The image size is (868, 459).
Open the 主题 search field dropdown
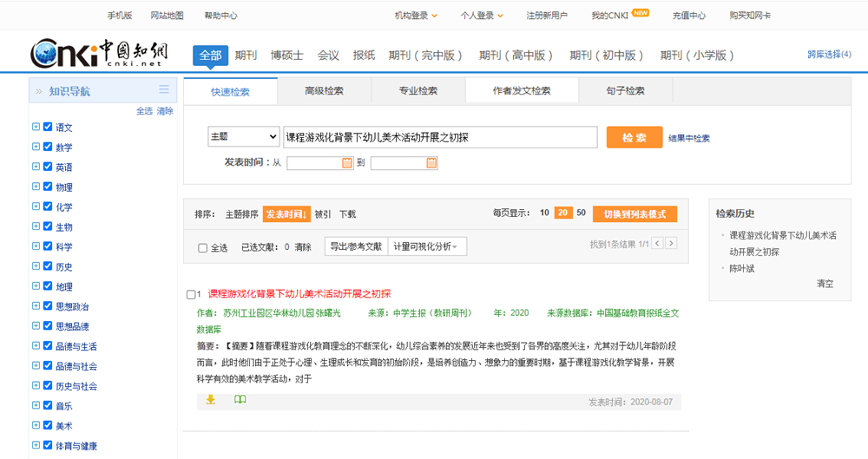click(x=243, y=137)
